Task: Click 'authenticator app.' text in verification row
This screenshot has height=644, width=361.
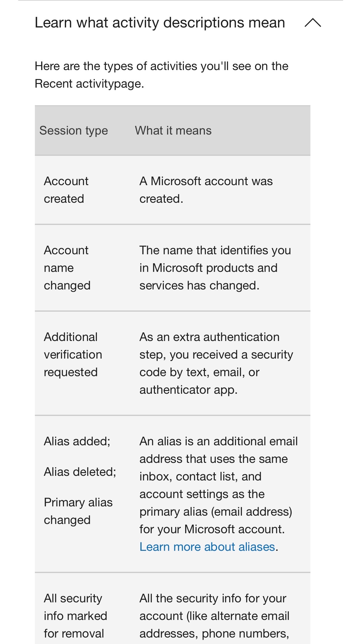Action: tap(189, 390)
